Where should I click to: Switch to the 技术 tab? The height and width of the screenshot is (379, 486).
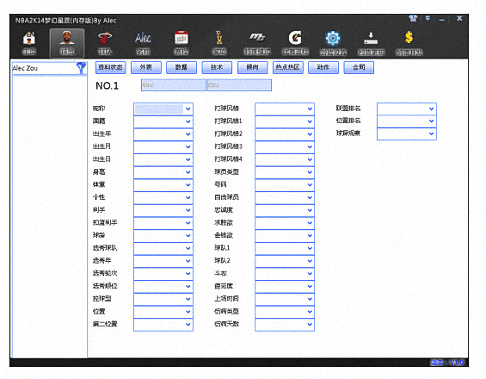point(217,67)
